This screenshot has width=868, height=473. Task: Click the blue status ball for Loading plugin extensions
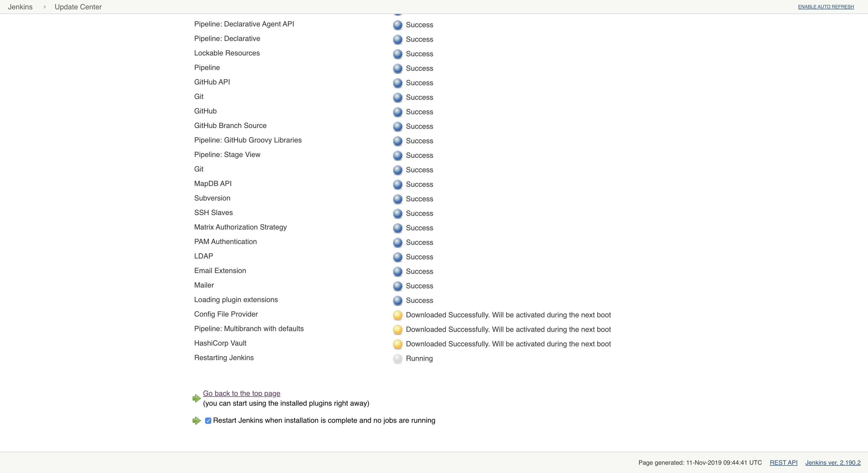(397, 300)
